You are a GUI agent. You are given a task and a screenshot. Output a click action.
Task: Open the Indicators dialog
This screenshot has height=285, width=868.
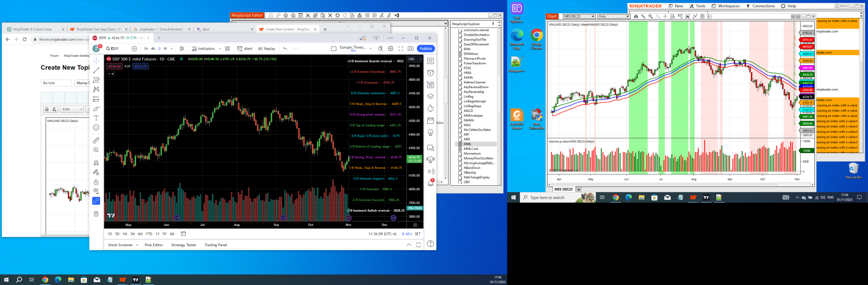pos(203,48)
